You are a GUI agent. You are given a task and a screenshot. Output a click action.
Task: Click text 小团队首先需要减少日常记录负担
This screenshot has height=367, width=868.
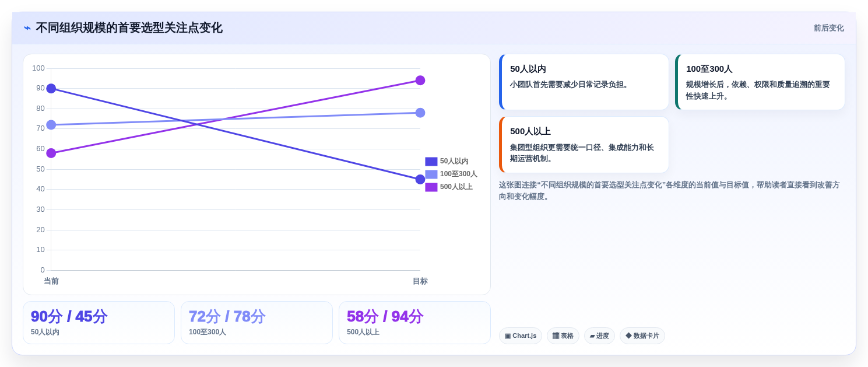(x=571, y=85)
